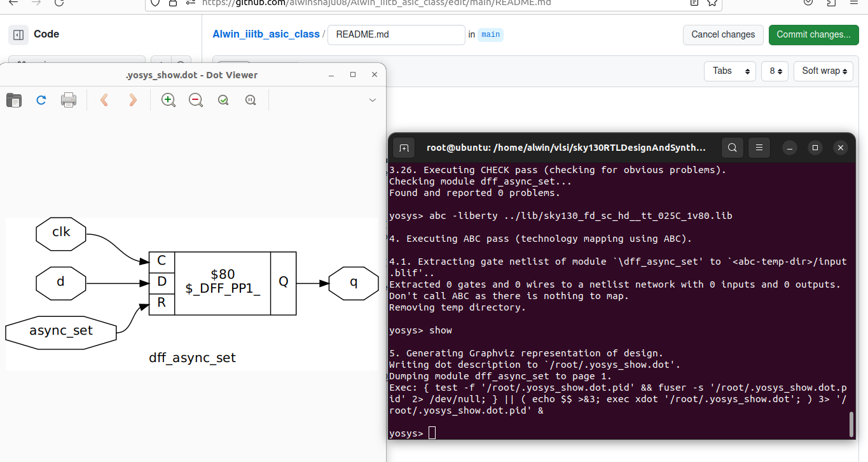This screenshot has width=868, height=462.
Task: Fit the graph to the window
Action: pyautogui.click(x=223, y=100)
